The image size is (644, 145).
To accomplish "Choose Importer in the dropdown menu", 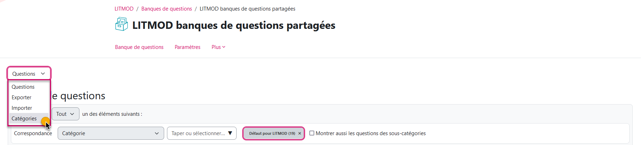I will click(x=22, y=108).
